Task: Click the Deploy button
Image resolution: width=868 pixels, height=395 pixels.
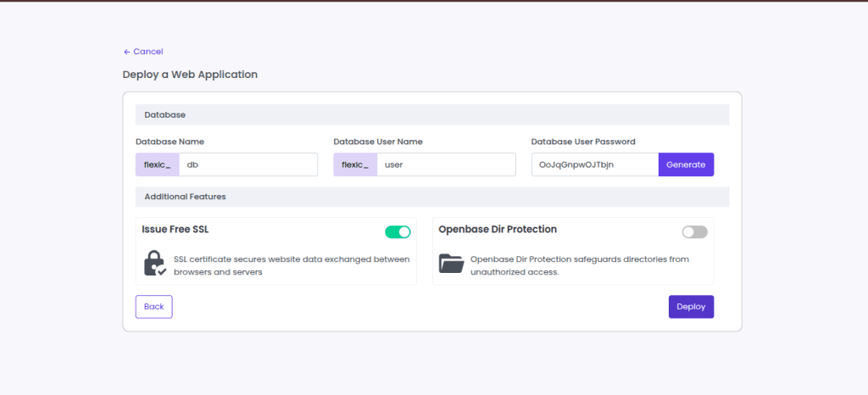Action: click(x=691, y=307)
